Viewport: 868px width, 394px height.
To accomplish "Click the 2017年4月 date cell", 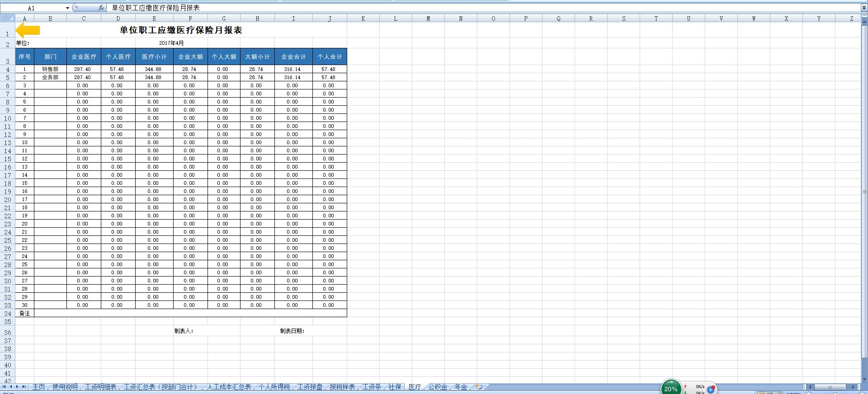I will pyautogui.click(x=171, y=43).
